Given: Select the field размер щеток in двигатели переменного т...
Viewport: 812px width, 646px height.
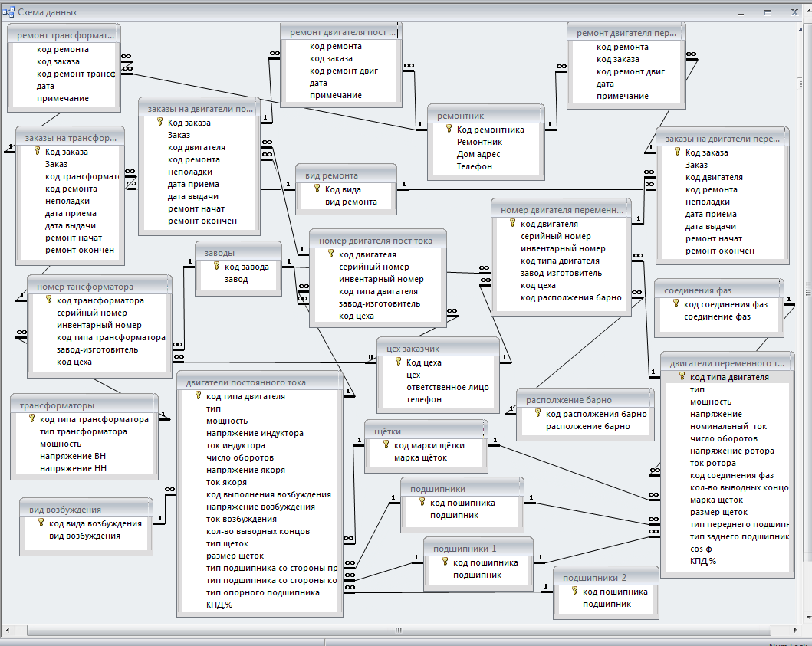Looking at the screenshot, I should click(x=718, y=513).
